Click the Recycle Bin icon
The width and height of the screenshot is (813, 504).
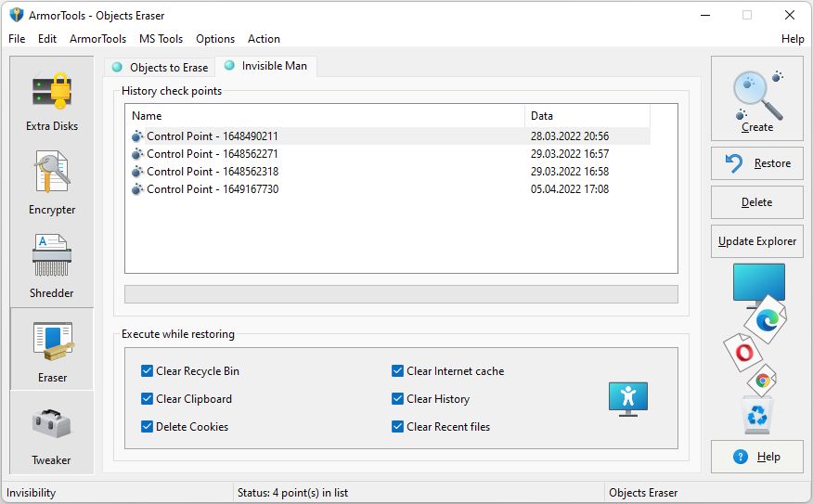click(x=756, y=414)
